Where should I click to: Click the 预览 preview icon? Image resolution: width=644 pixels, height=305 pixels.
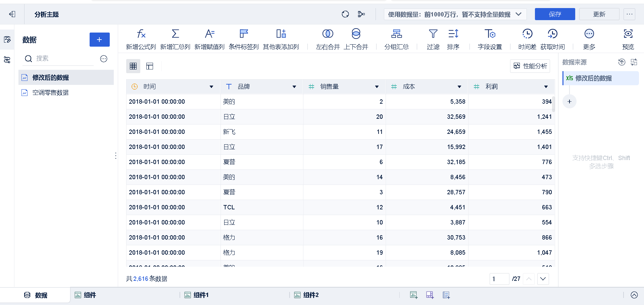[628, 34]
